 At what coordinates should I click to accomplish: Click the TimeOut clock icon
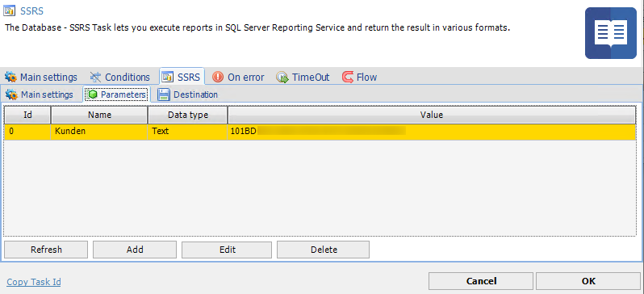pos(282,77)
